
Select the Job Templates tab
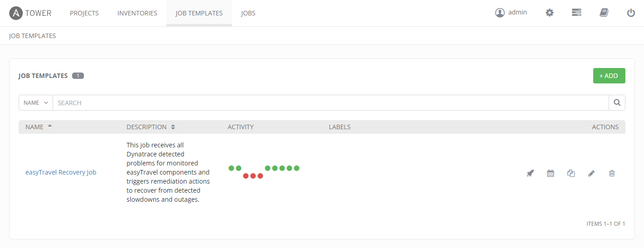pyautogui.click(x=199, y=13)
